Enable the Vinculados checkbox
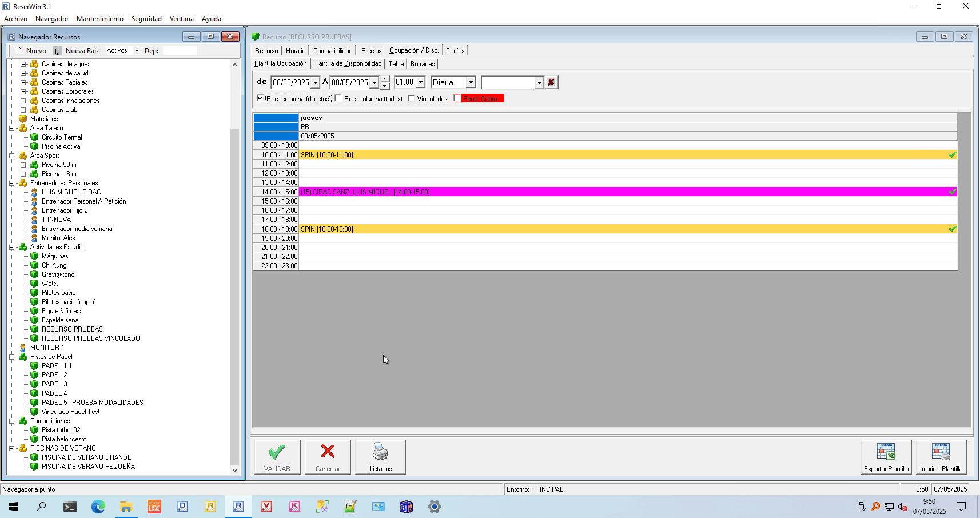Viewport: 980px width, 518px height. pyautogui.click(x=411, y=98)
